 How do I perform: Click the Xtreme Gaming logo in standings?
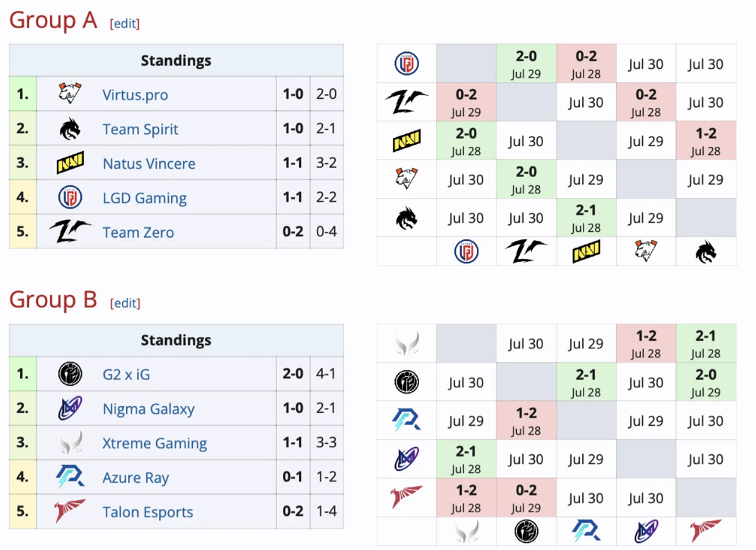point(70,443)
